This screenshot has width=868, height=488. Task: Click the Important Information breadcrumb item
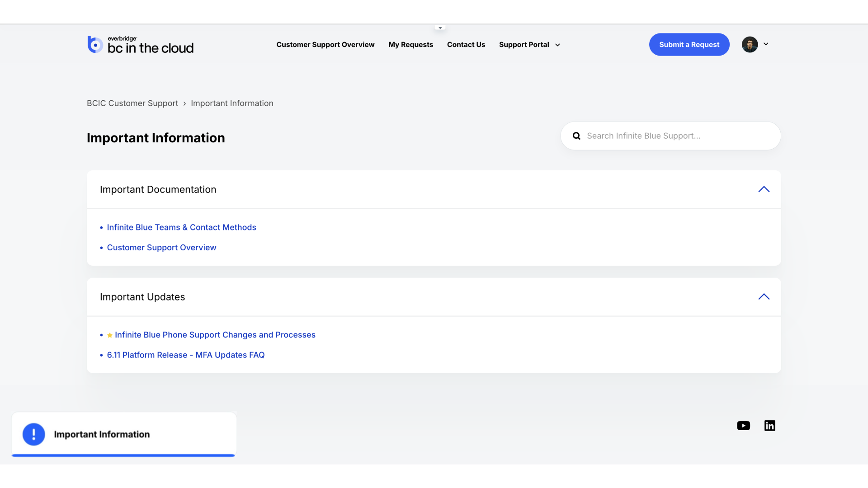coord(232,103)
